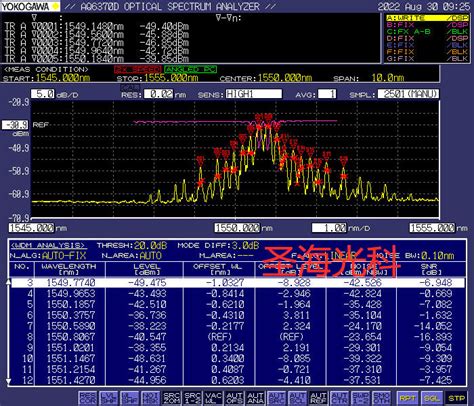Click the SMO OTH status icon
474x406 pixels.
[381, 398]
